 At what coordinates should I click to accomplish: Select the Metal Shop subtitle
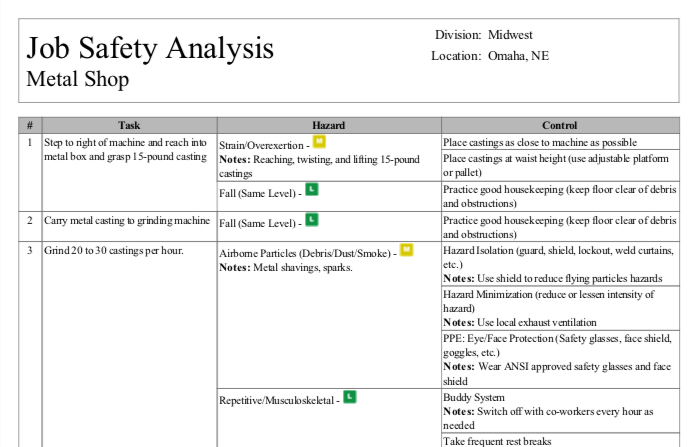[x=78, y=79]
